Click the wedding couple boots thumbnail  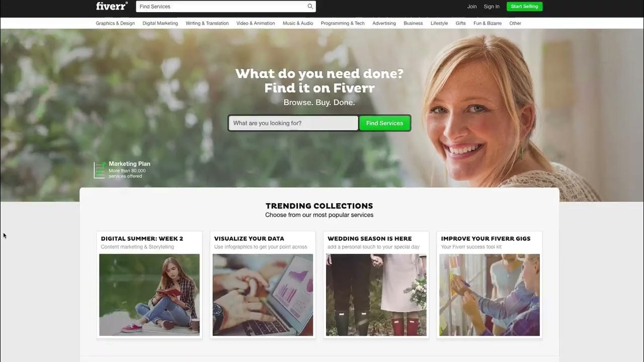(376, 295)
